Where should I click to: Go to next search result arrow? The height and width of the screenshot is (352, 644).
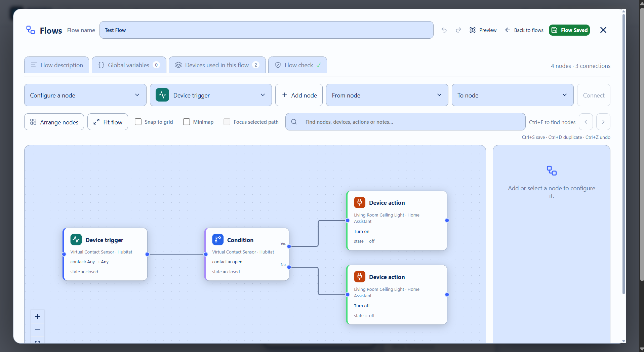coord(603,122)
